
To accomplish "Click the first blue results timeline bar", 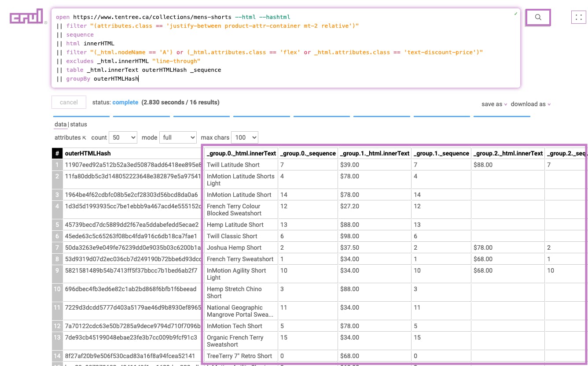I will (81, 116).
